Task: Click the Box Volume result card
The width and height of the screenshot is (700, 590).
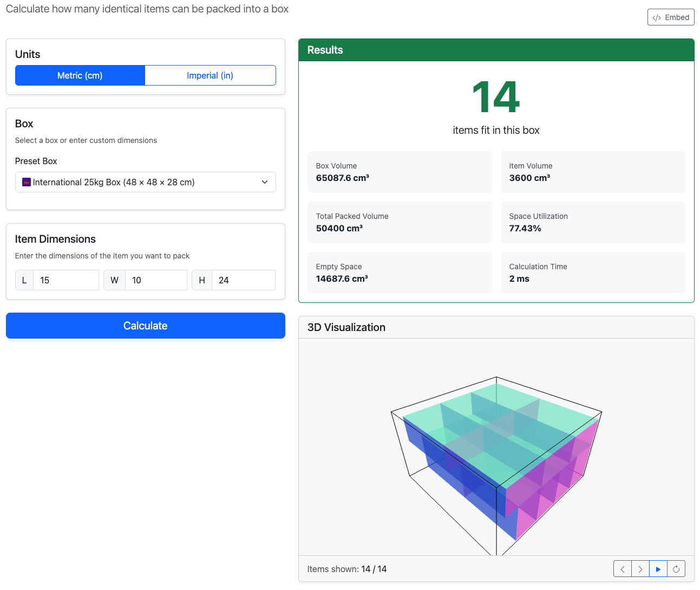Action: [x=400, y=172]
